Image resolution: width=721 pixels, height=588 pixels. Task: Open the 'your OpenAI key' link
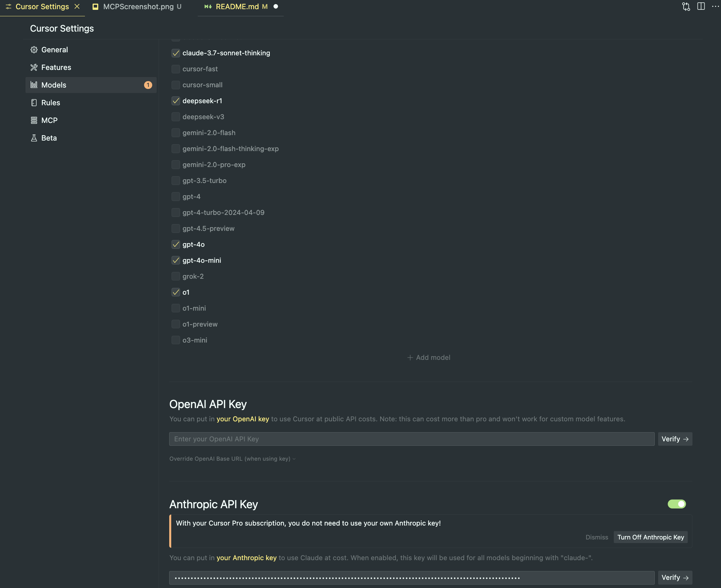pos(243,419)
